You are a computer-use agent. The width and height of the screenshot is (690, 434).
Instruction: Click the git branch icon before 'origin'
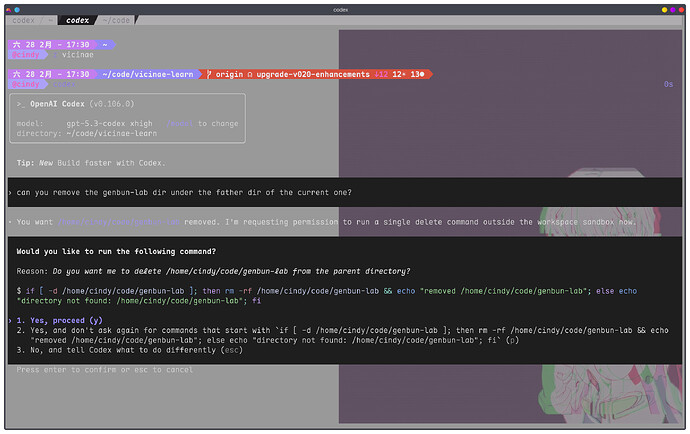tap(209, 74)
